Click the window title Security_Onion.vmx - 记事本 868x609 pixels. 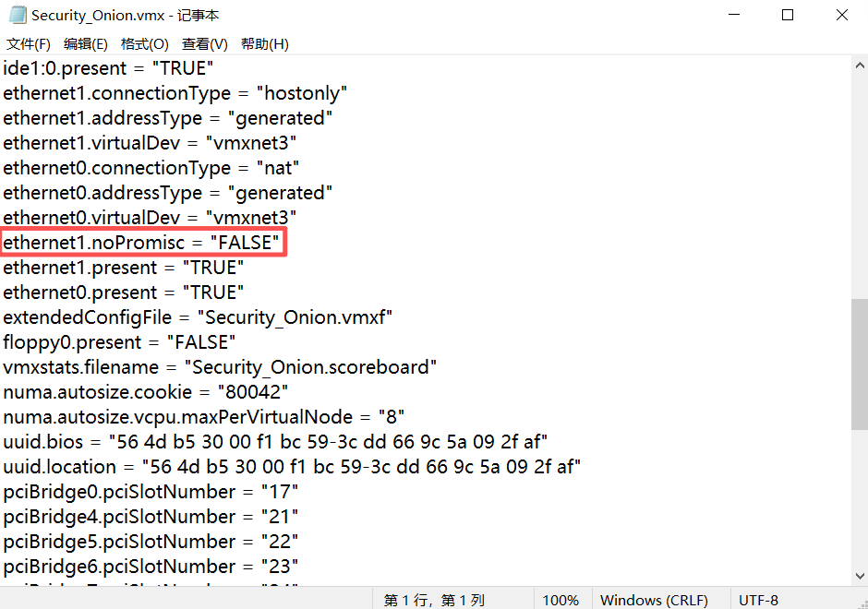[125, 15]
